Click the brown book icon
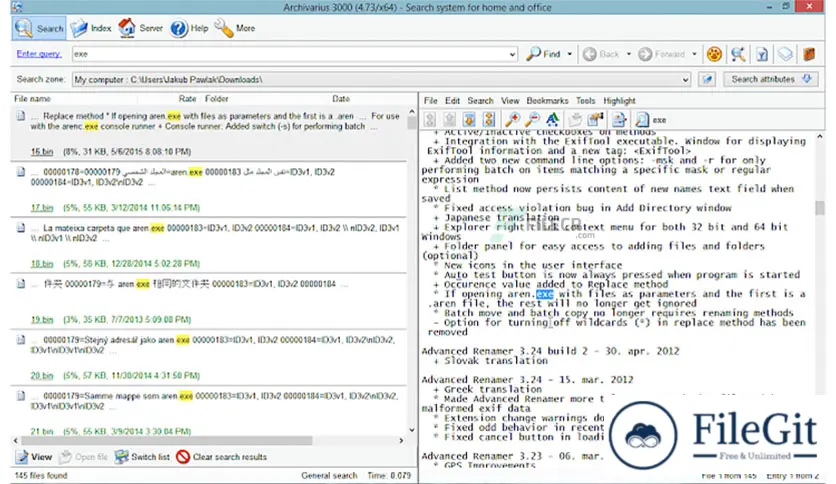Screen dimensions: 836x484 click(x=809, y=54)
